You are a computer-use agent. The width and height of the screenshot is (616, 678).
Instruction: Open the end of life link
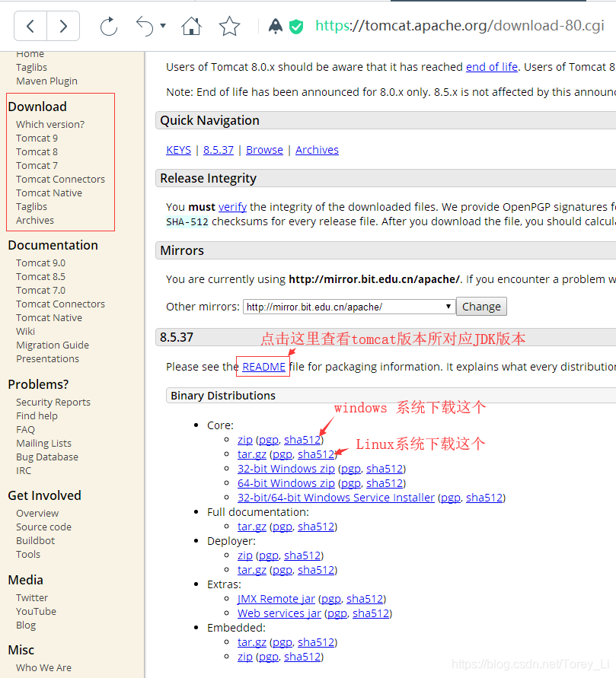(492, 67)
